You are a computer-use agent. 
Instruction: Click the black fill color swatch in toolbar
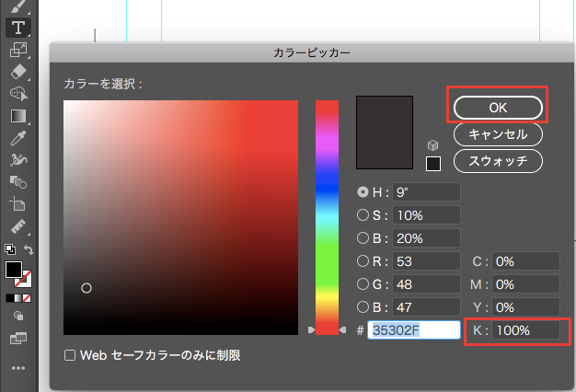[x=14, y=271]
